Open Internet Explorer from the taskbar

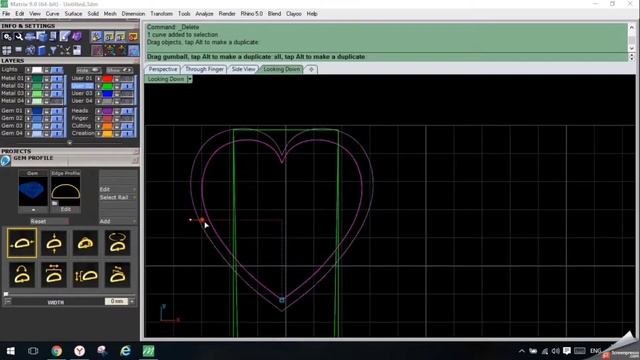[x=125, y=351]
